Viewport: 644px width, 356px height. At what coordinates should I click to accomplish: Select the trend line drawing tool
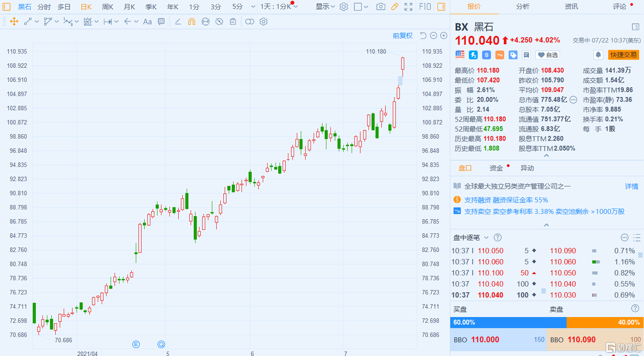point(28,21)
